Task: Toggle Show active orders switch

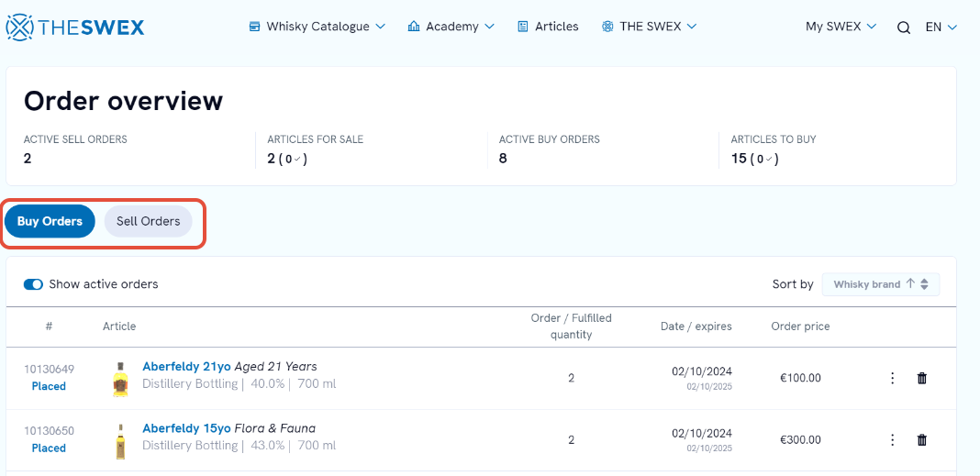Action: 33,284
